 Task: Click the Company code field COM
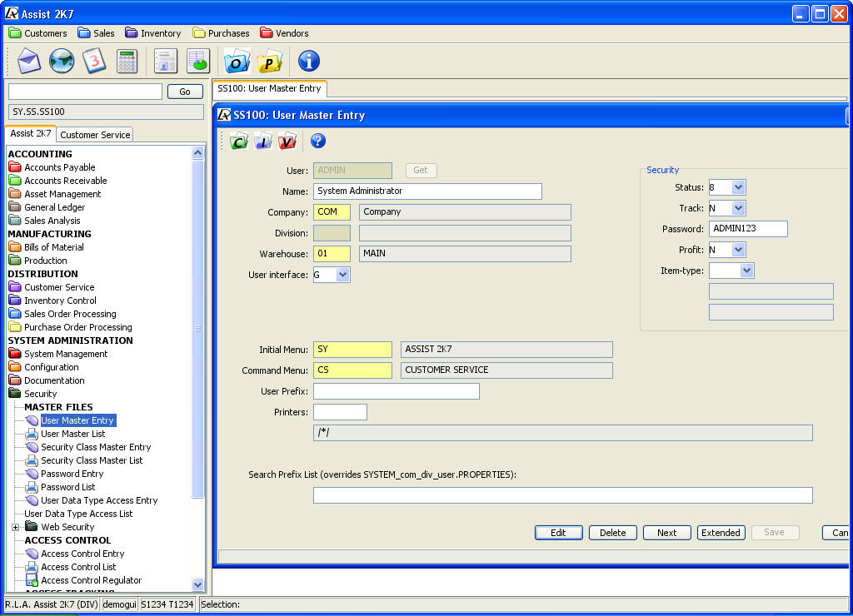(332, 212)
